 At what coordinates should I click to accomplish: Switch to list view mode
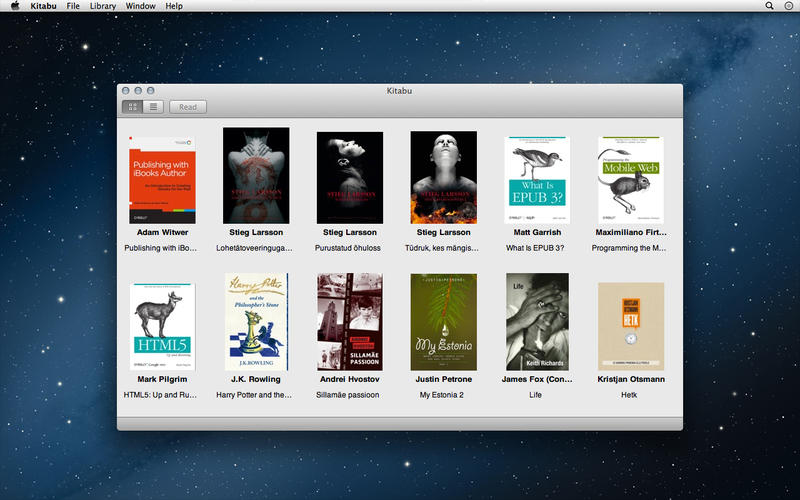click(153, 107)
